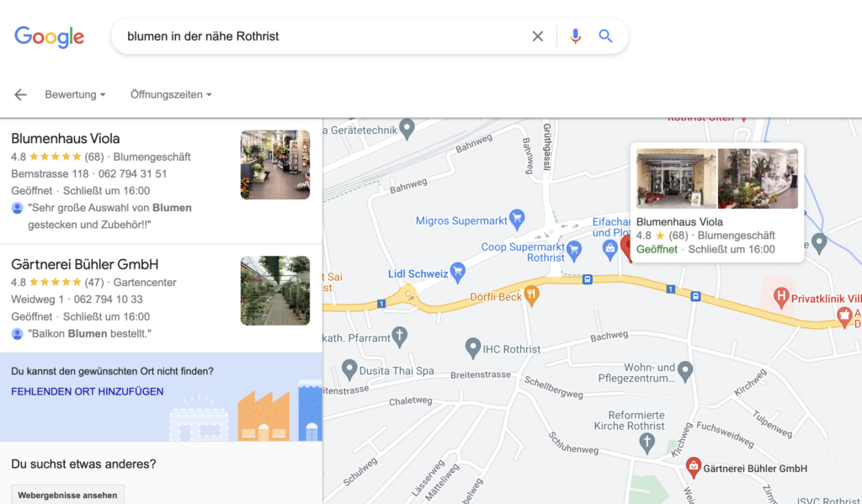862x504 pixels.
Task: Click Blumenhaus Viola 4.8 star rating in list
Action: (57, 157)
